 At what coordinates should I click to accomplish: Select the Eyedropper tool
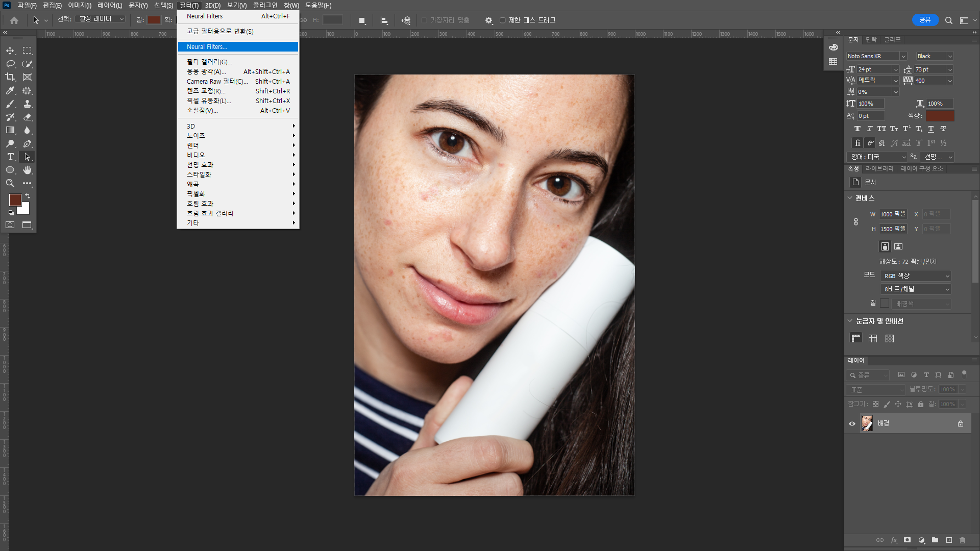[x=10, y=90]
